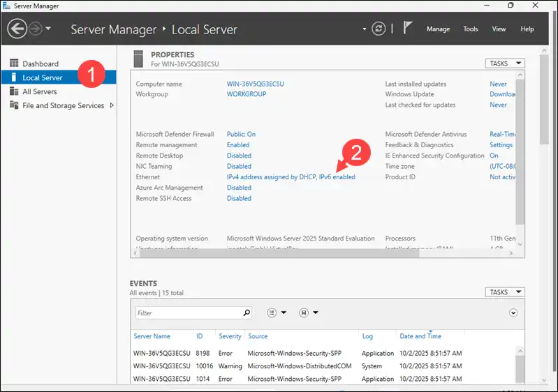Screen dimensions: 558x392
Task: Open the Tools menu
Action: (471, 29)
